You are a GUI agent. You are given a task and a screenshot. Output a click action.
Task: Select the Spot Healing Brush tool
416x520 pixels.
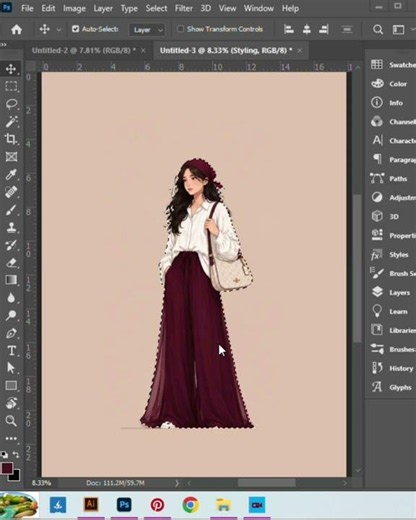11,192
